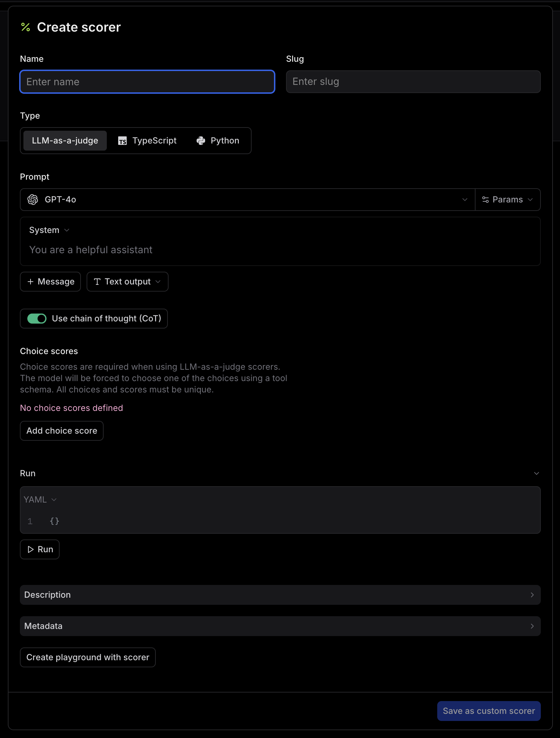This screenshot has height=738, width=560.
Task: Click the 'No choice scores defined' warning text
Action: pyautogui.click(x=71, y=408)
